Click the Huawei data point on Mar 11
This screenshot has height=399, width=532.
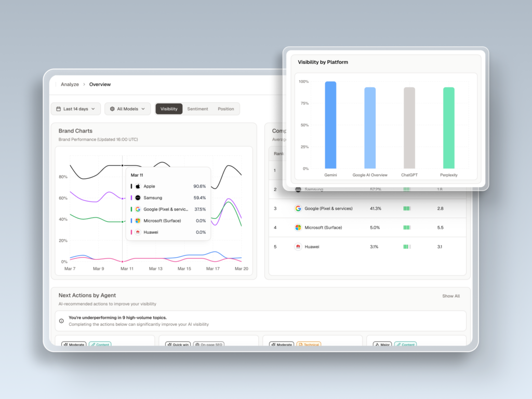(123, 262)
